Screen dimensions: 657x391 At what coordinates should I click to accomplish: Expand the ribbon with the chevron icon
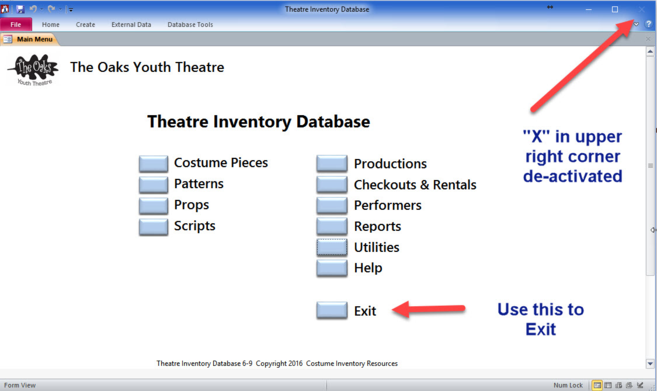click(x=636, y=24)
